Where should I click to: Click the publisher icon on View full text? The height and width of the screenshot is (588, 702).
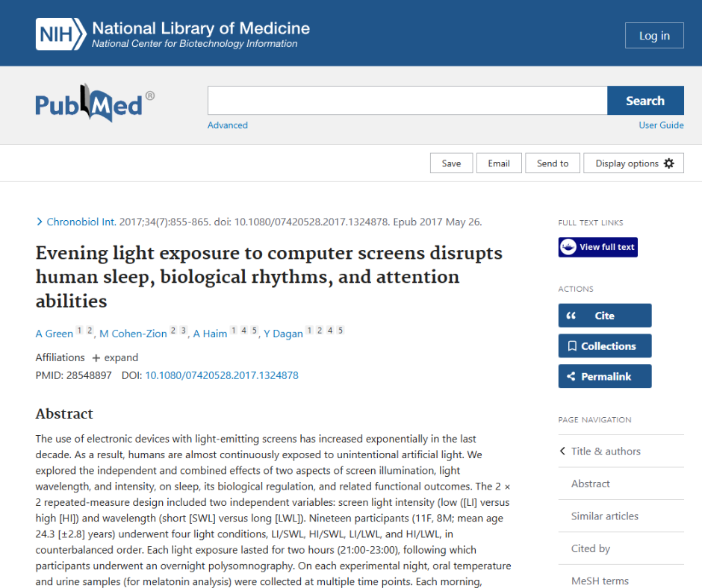[568, 247]
